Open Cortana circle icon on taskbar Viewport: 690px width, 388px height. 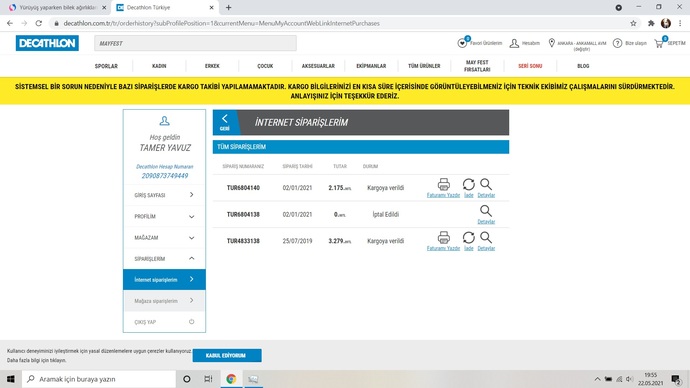(187, 379)
